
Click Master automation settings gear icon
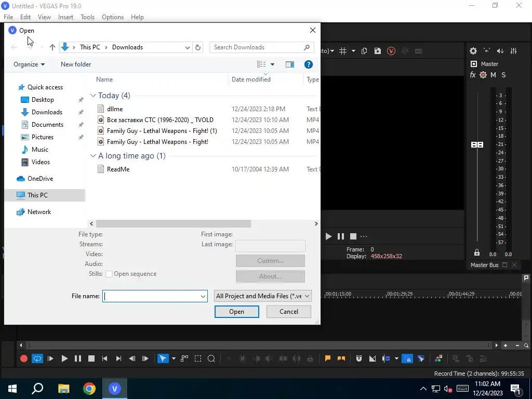click(x=484, y=75)
